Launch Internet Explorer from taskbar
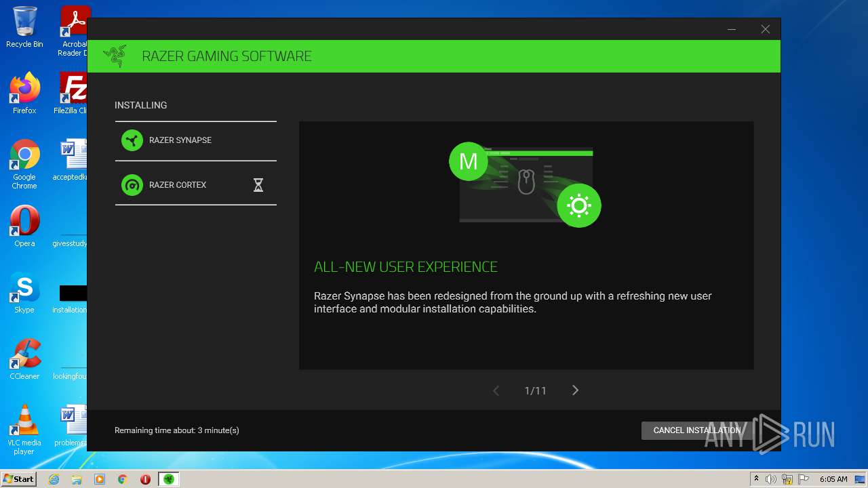The width and height of the screenshot is (868, 488). [54, 479]
